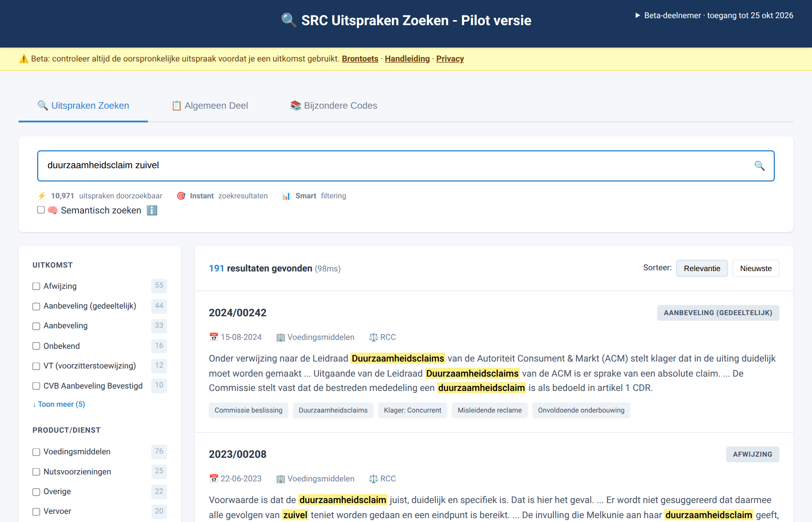Image resolution: width=812 pixels, height=522 pixels.
Task: Click the calendar icon beside 22-06-2023
Action: coord(214,479)
